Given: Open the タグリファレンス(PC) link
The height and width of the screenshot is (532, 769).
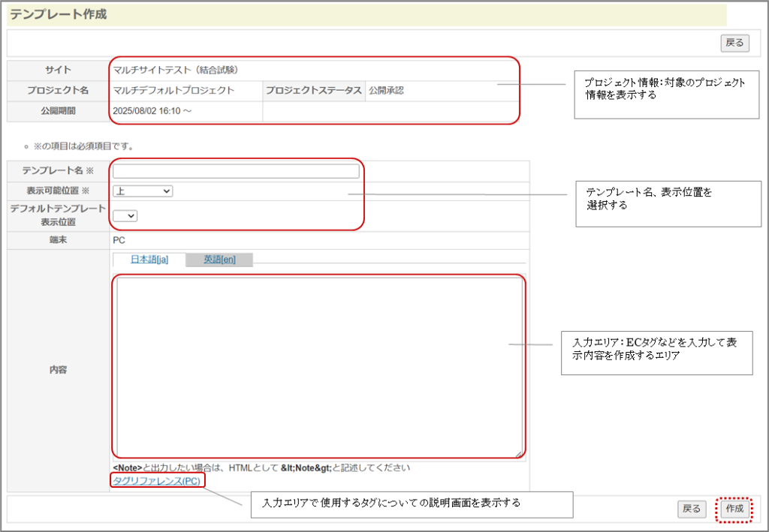Looking at the screenshot, I should click(156, 481).
